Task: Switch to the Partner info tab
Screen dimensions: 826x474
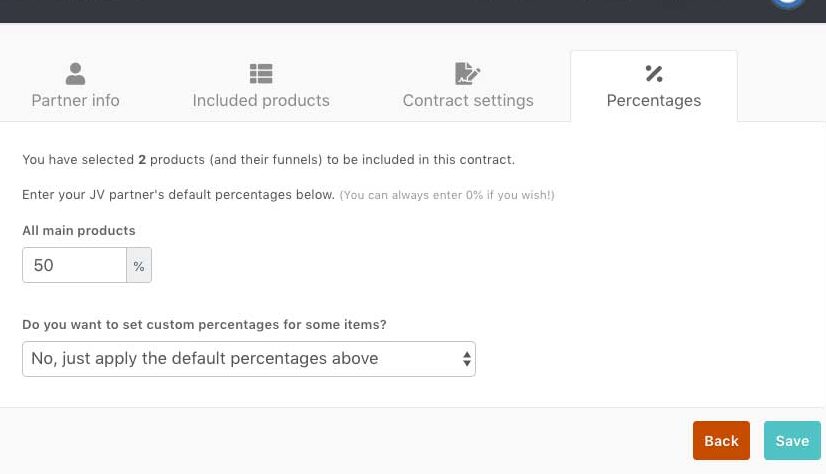Action: (75, 100)
